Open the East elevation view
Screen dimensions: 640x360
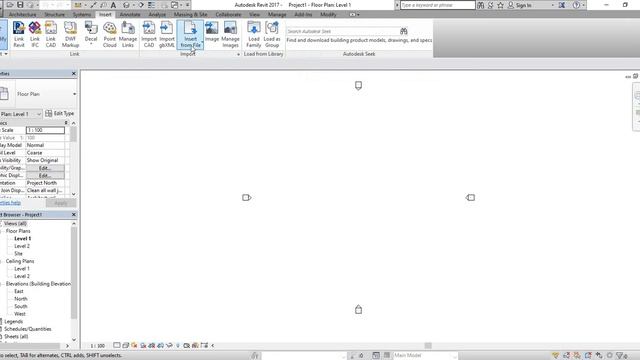(19, 291)
